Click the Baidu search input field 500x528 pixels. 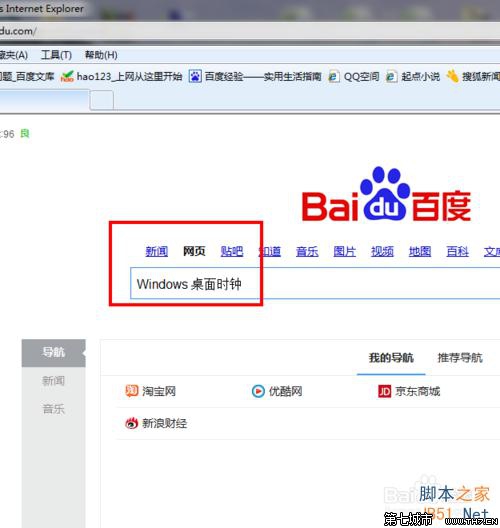(315, 283)
